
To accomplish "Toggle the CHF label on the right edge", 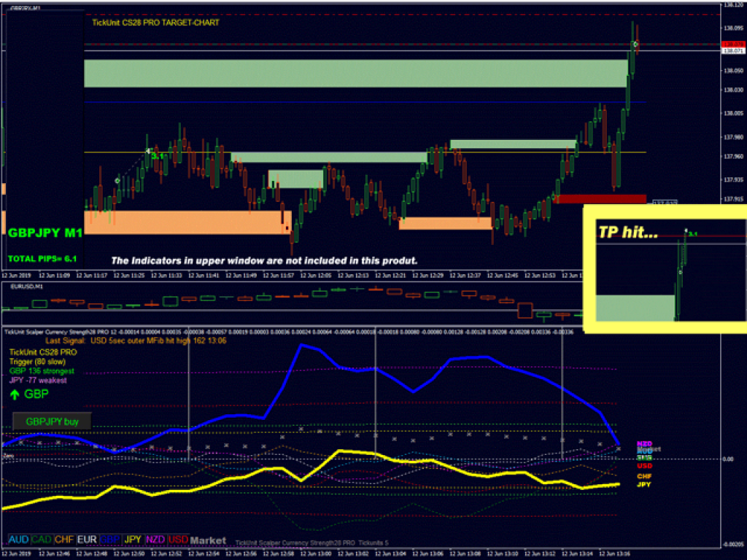I will click(x=643, y=476).
